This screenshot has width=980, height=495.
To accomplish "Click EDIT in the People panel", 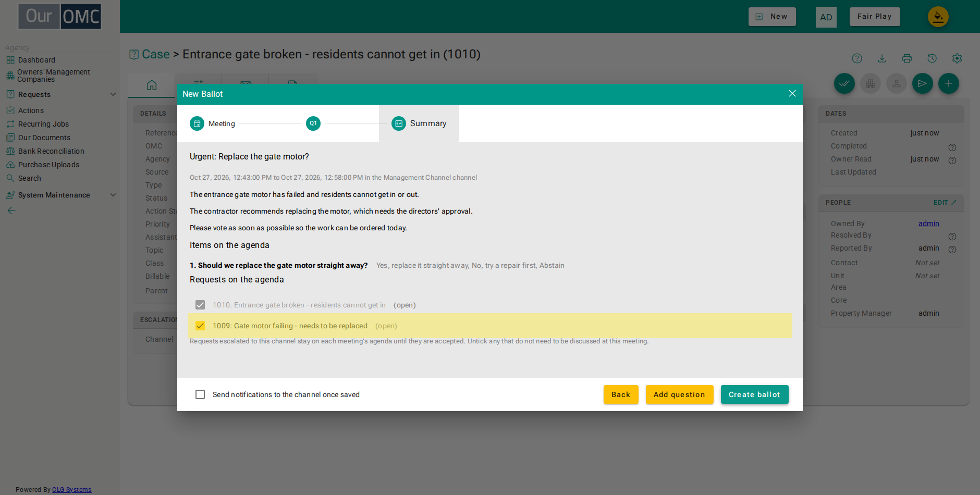I will click(x=945, y=203).
